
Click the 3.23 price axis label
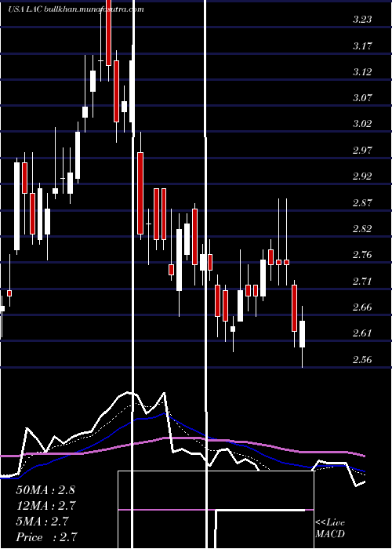coord(362,20)
